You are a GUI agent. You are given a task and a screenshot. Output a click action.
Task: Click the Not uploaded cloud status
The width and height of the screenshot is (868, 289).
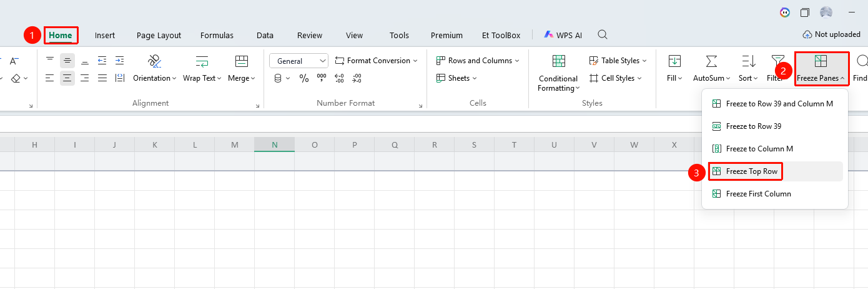click(831, 34)
